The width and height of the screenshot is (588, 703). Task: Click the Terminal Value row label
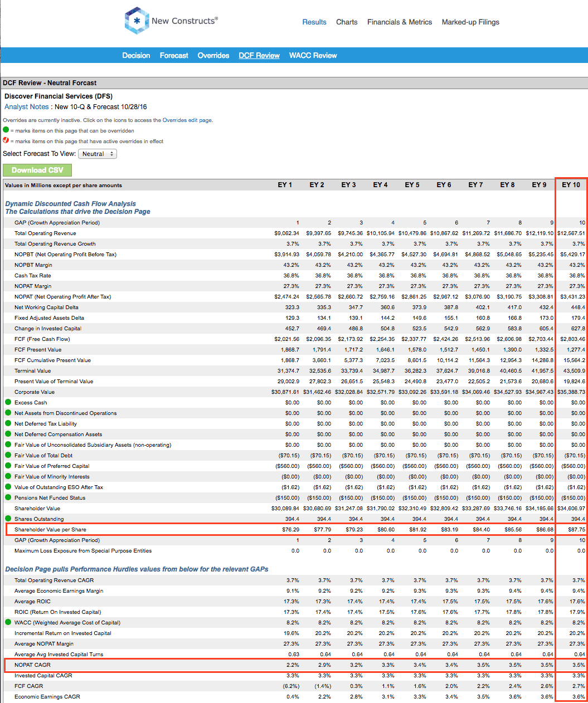32,370
